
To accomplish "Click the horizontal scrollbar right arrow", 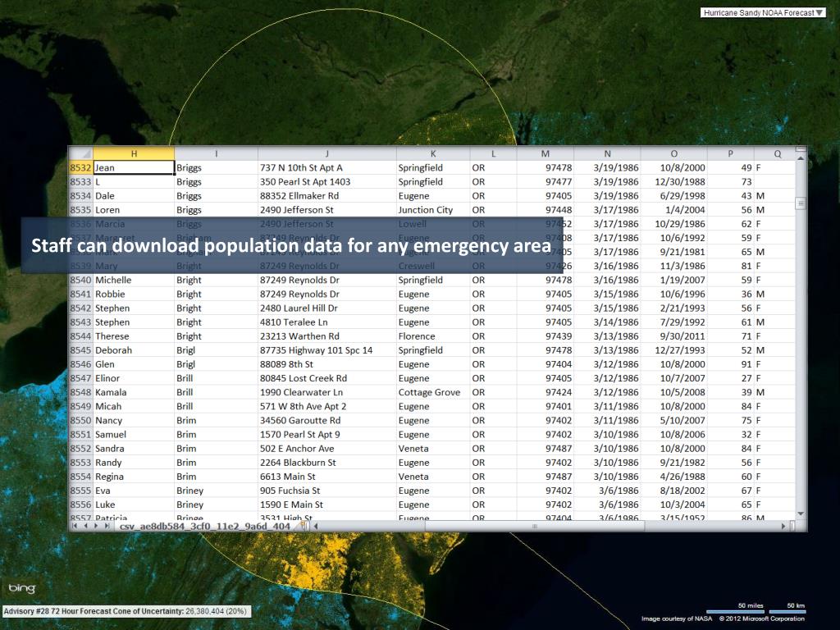I will (x=783, y=526).
